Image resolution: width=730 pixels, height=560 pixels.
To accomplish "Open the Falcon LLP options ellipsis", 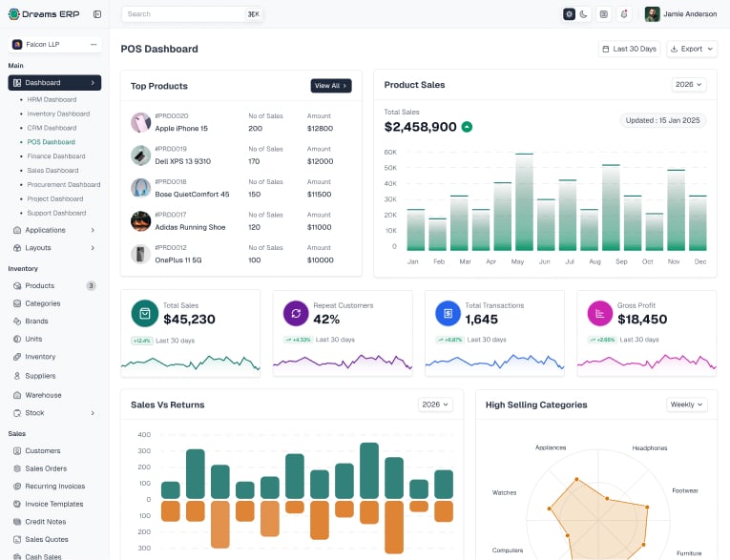I will click(x=94, y=44).
